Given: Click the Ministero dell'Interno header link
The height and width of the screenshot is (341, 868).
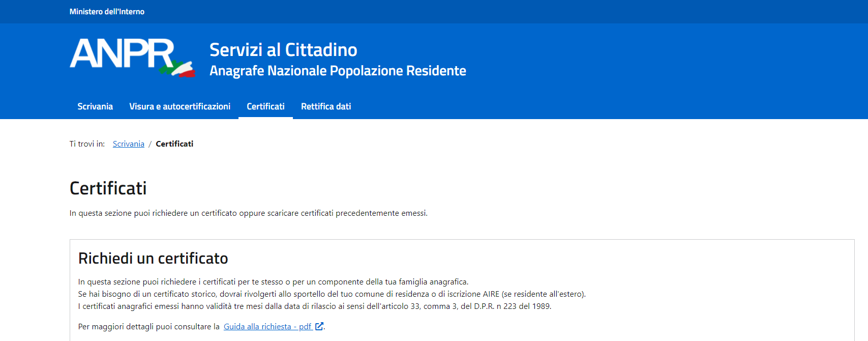Looking at the screenshot, I should coord(107,12).
